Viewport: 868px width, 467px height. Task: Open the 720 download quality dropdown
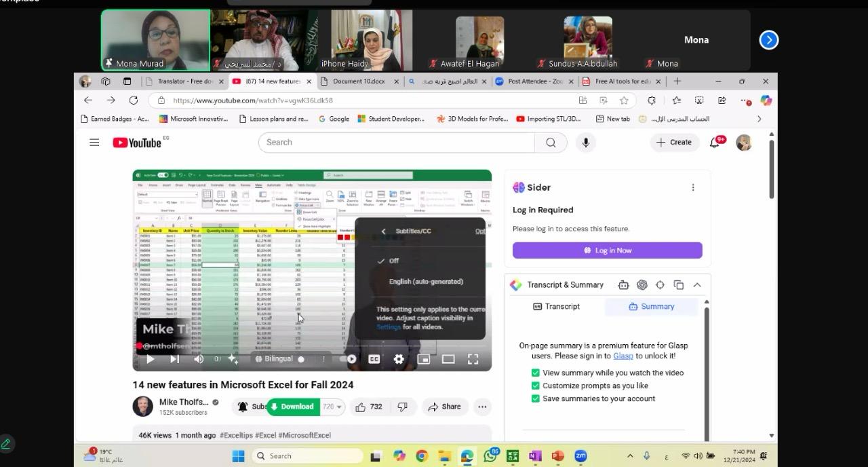point(332,407)
